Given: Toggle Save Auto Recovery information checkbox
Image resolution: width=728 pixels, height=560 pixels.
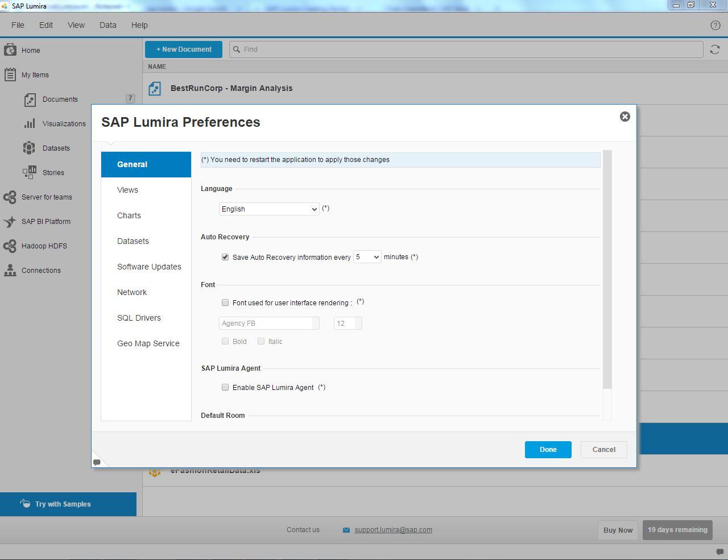Looking at the screenshot, I should point(225,257).
